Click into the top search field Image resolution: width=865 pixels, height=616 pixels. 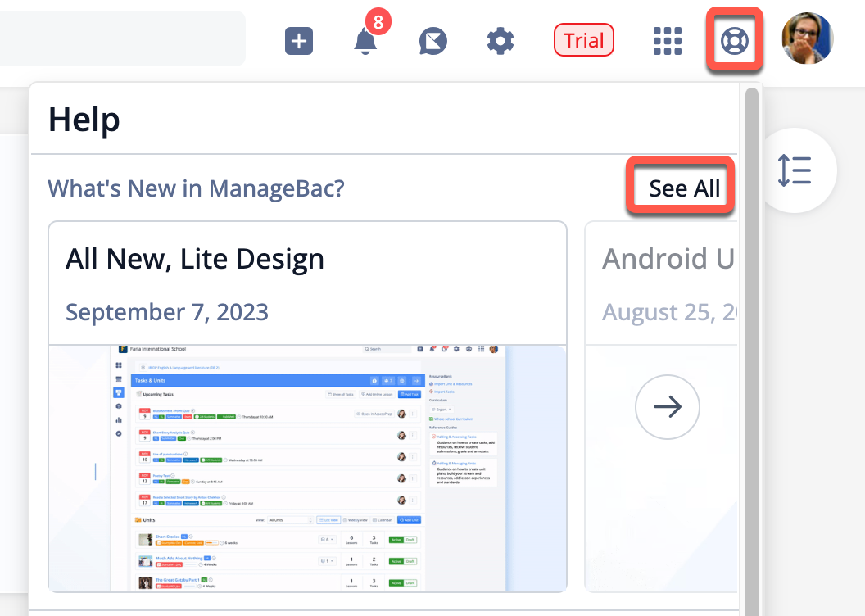123,38
